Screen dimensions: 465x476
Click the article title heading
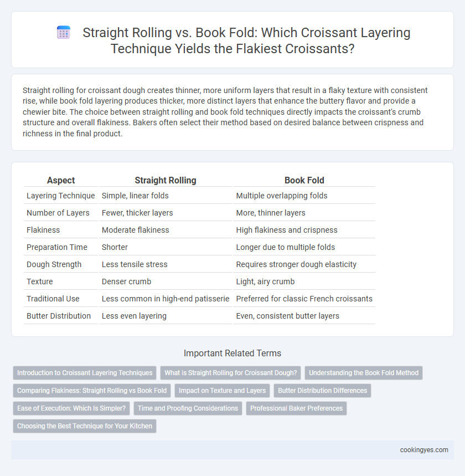click(x=246, y=40)
